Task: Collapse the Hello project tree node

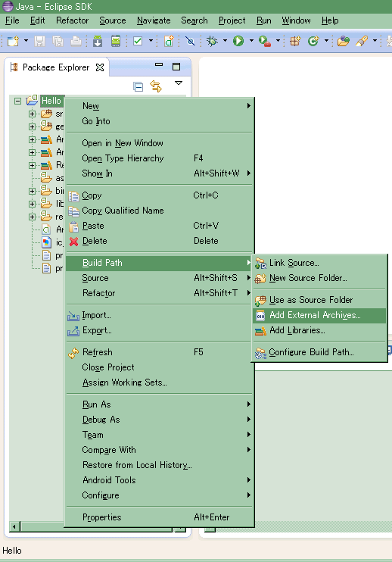Action: (x=17, y=101)
